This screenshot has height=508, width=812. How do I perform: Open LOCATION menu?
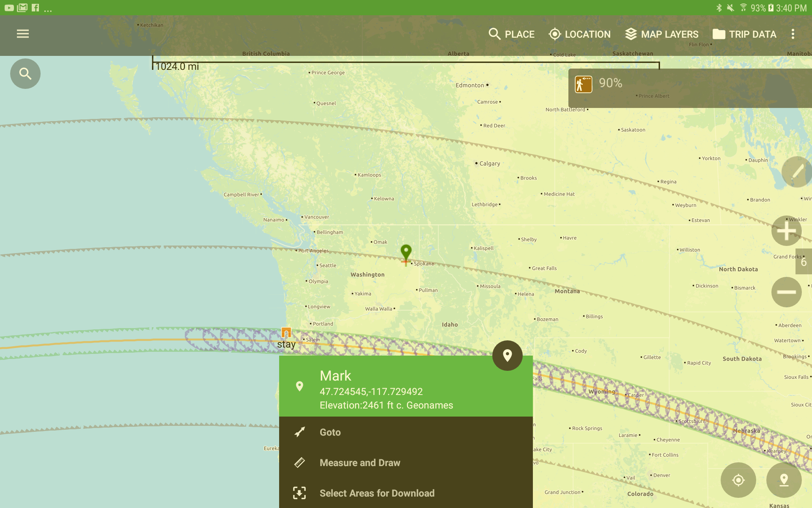coord(579,34)
